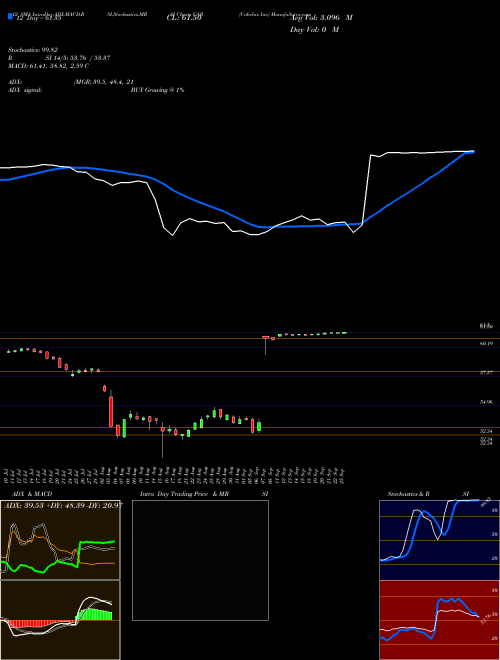
Task: Click the blue Stochastics chart panel
Action: pyautogui.click(x=439, y=540)
